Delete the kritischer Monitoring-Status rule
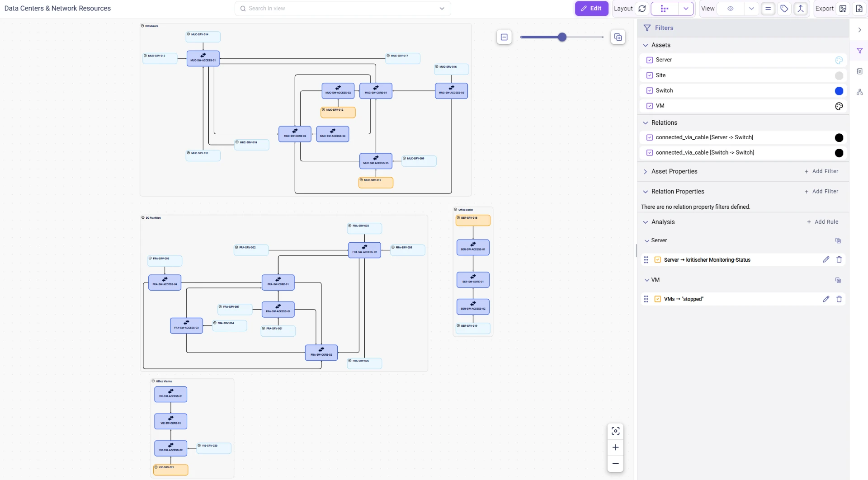This screenshot has height=480, width=868. pos(839,259)
